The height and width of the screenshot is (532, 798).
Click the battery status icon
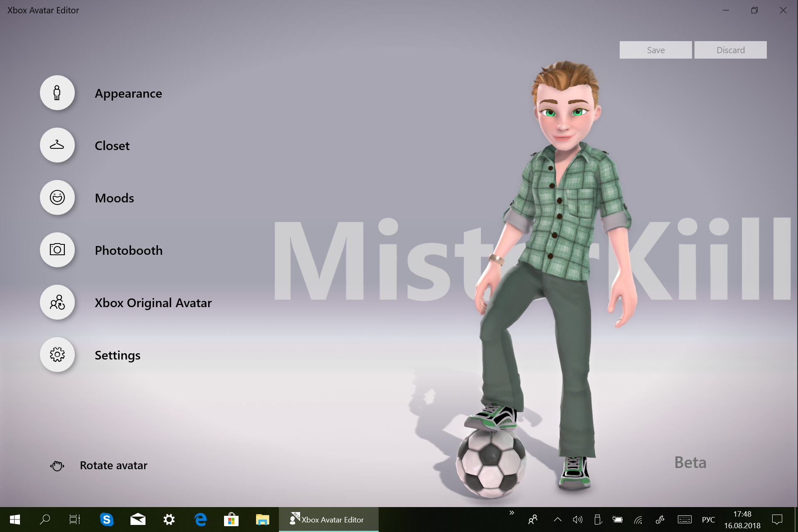coord(618,520)
